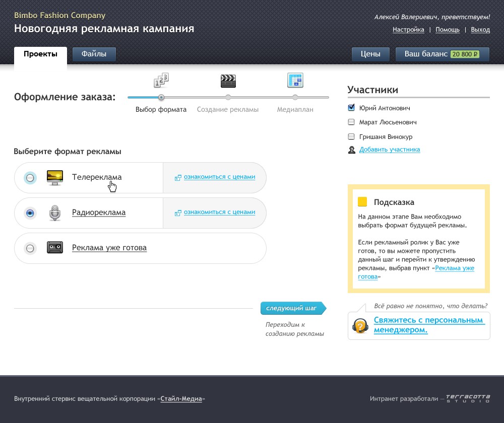Open the Настройка link in header

[408, 30]
